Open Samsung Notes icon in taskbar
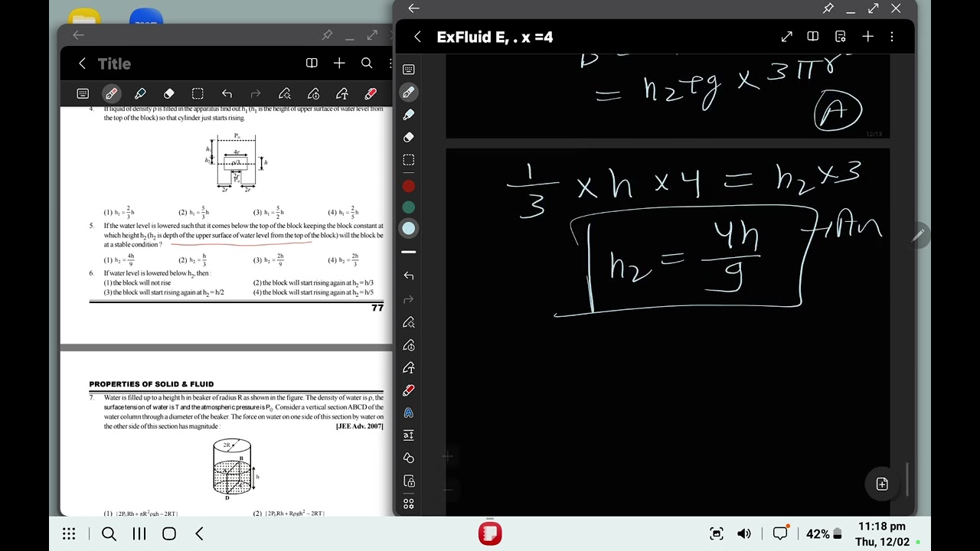Image resolution: width=980 pixels, height=551 pixels. click(x=490, y=533)
